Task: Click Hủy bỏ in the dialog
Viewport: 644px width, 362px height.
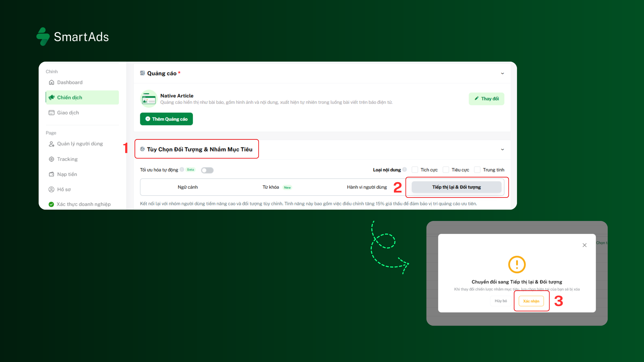Action: tap(501, 301)
